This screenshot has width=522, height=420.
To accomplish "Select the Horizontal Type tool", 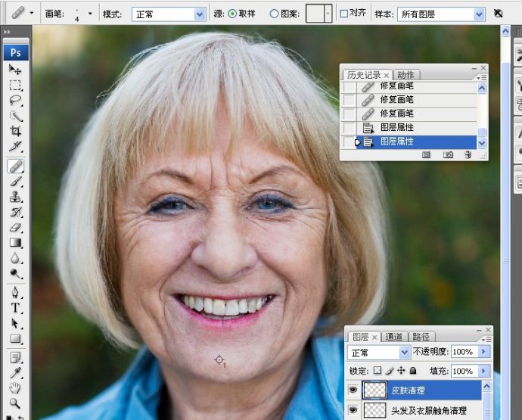I will (15, 307).
